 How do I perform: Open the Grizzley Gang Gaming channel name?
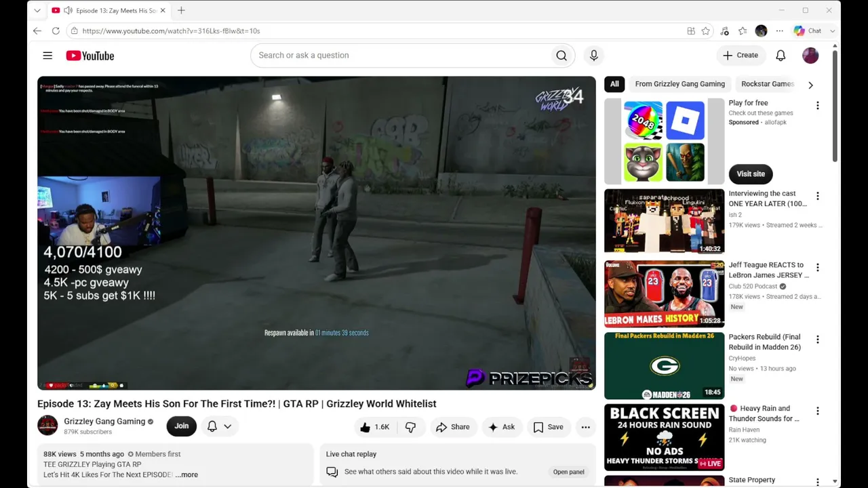click(104, 422)
